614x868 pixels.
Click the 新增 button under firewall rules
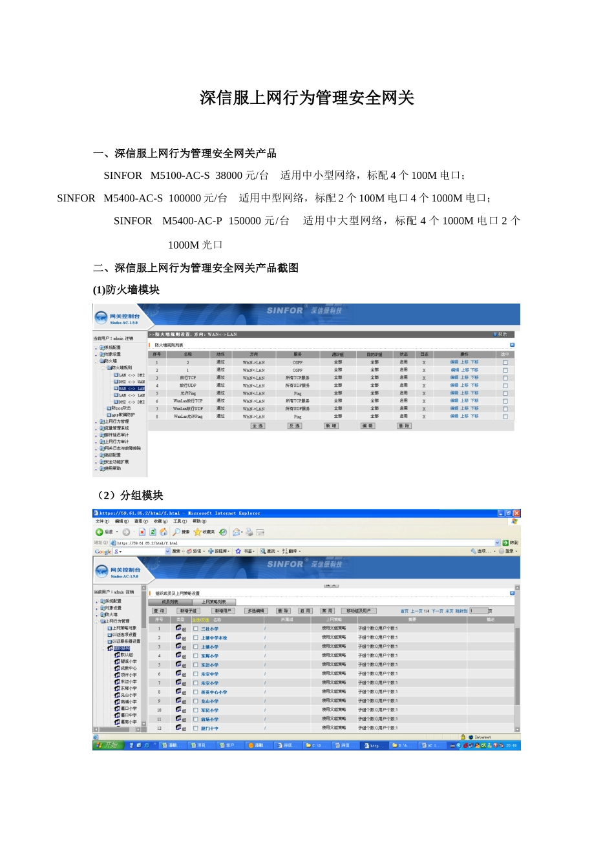(x=330, y=426)
